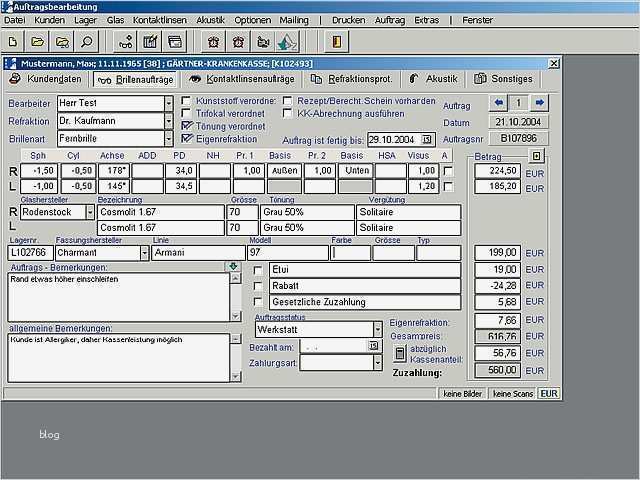Viewport: 640px width, 480px height.
Task: Open the Kunden menu
Action: point(49,20)
